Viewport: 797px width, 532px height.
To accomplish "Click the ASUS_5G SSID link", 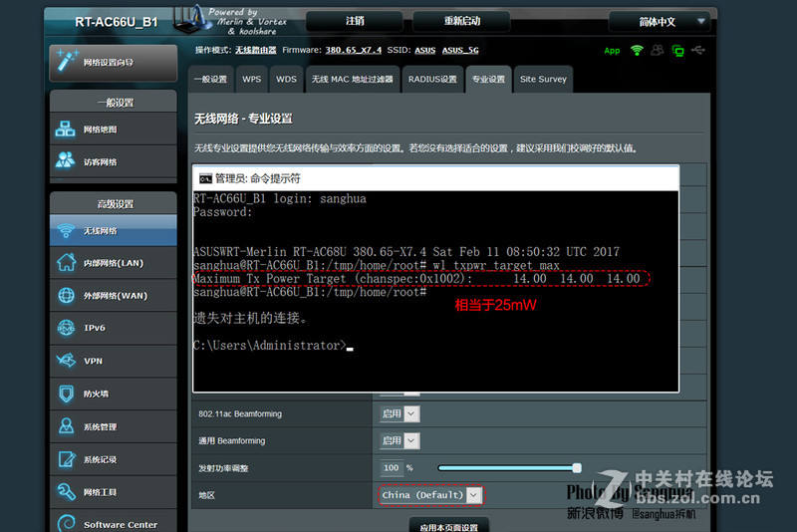I will [x=460, y=50].
